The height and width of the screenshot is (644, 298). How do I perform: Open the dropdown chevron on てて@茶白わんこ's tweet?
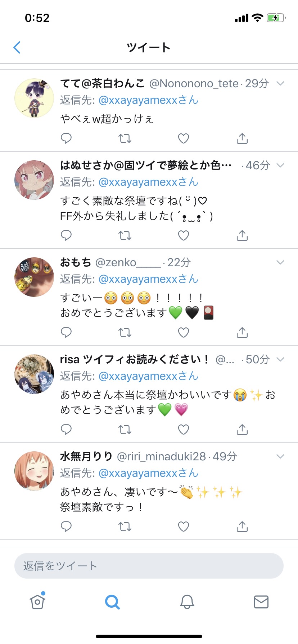tap(280, 83)
